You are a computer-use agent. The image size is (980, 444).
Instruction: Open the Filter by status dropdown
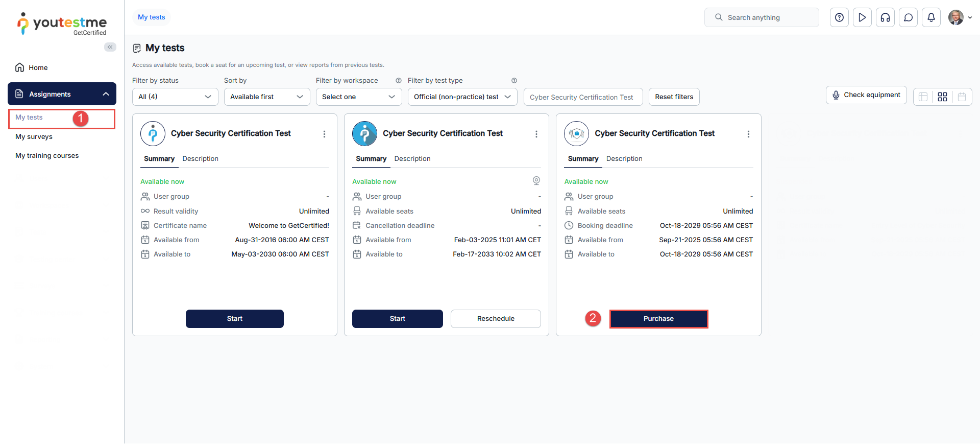pos(175,97)
